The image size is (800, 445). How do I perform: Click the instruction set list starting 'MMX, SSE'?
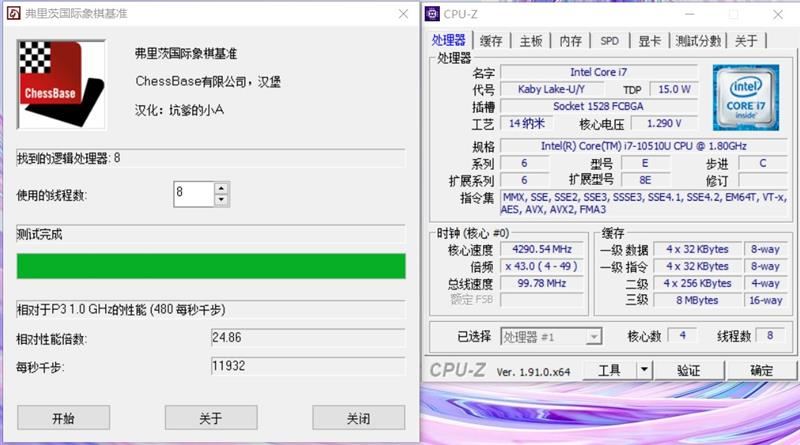[x=644, y=203]
